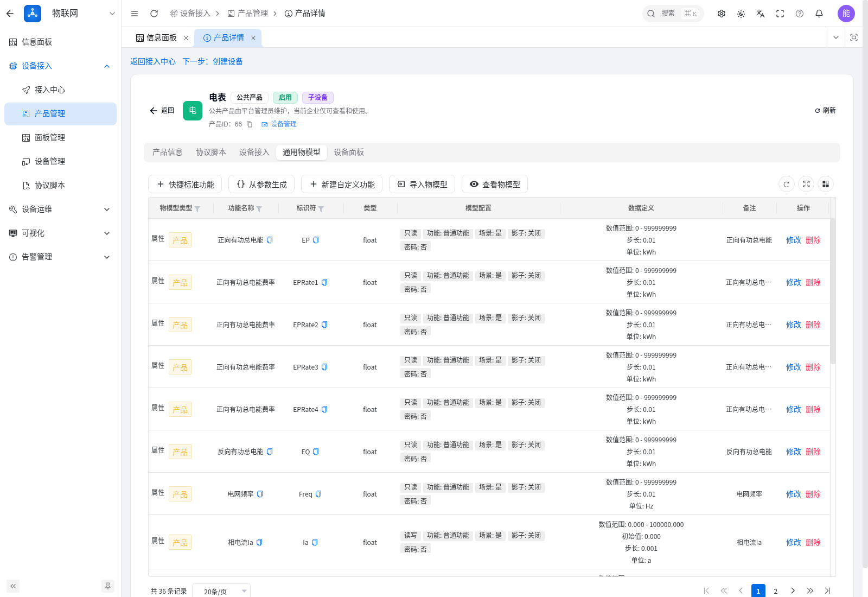Click the user avatar 能

click(846, 14)
